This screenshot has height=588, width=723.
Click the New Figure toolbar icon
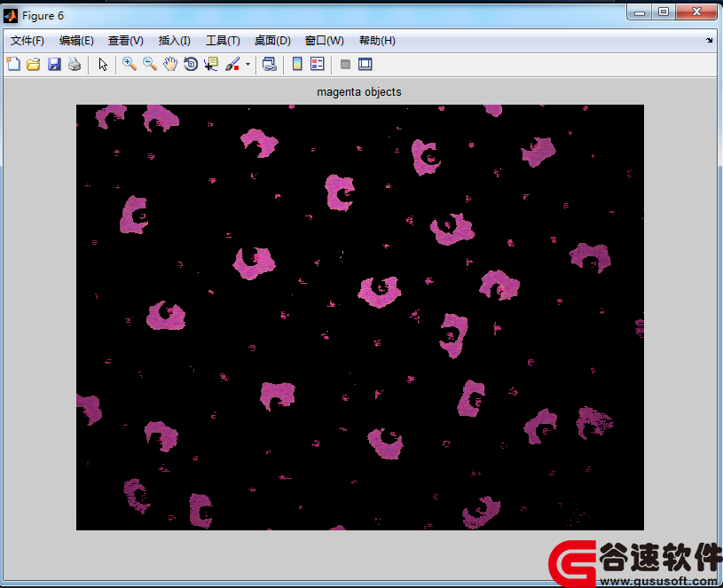point(13,64)
